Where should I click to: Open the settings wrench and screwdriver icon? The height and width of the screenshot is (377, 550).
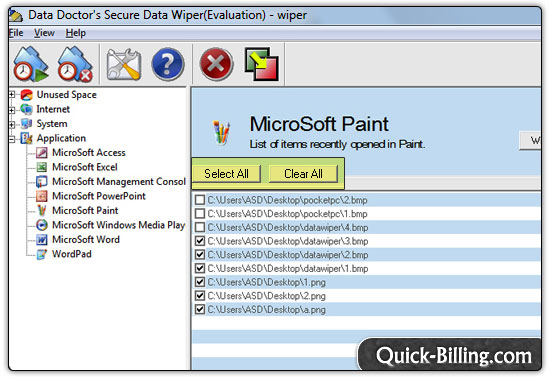click(x=124, y=65)
